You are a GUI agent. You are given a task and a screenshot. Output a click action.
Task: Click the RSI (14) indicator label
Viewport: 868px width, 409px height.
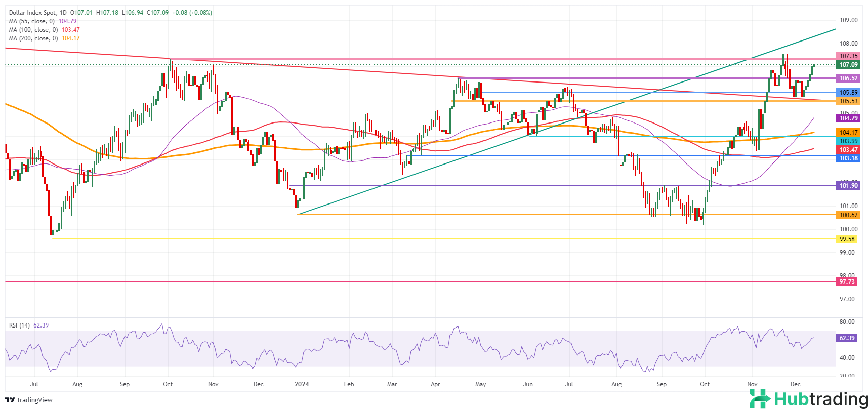19,325
